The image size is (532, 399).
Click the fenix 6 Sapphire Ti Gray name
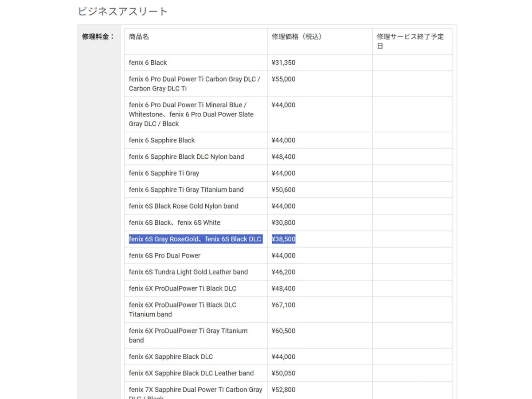[x=164, y=173]
